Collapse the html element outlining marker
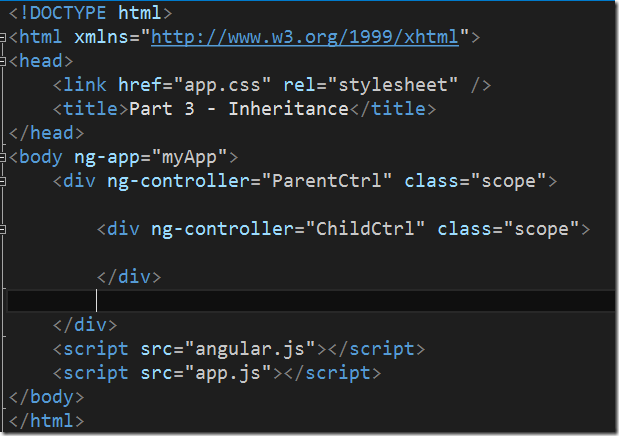619x436 pixels. 3,38
